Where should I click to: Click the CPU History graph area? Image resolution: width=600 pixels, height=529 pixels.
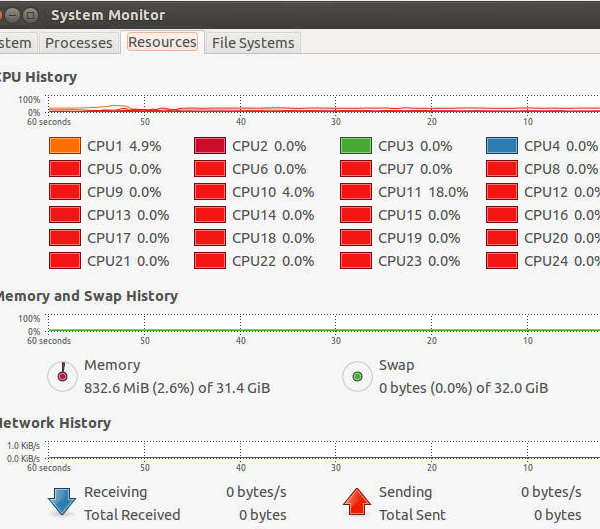pyautogui.click(x=324, y=104)
